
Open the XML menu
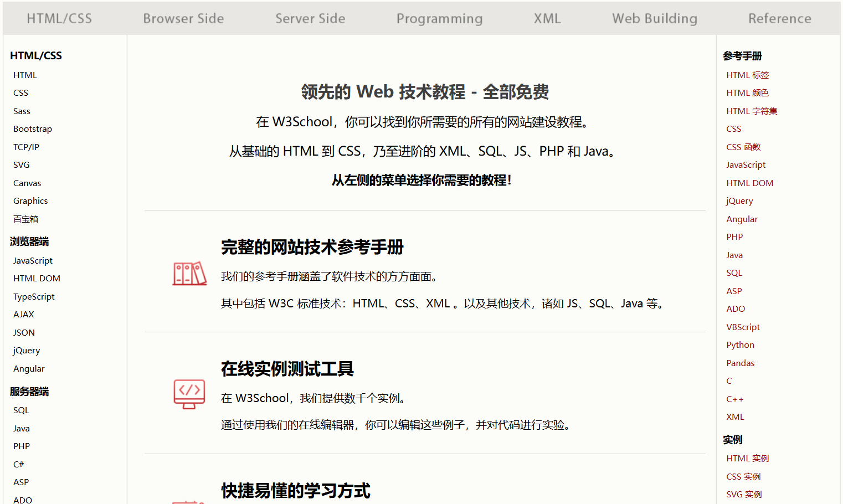[x=547, y=18]
